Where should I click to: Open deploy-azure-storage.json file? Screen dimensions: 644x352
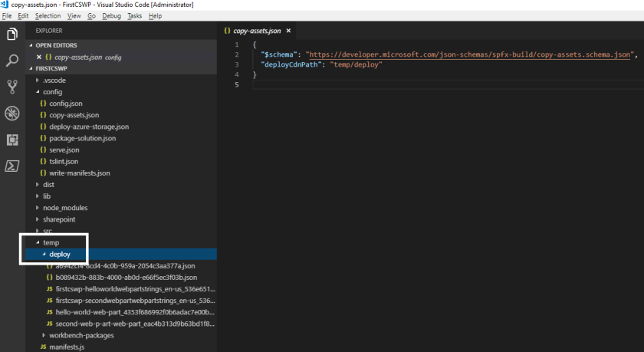pyautogui.click(x=88, y=127)
